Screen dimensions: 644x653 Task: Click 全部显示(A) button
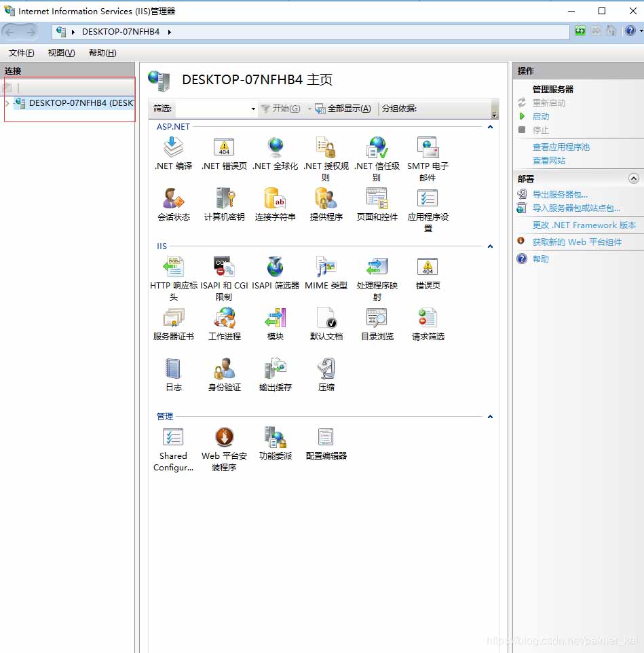[343, 109]
